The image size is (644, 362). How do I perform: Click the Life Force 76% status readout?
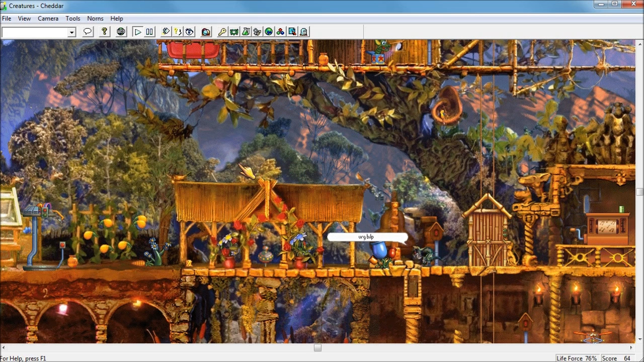pos(576,358)
